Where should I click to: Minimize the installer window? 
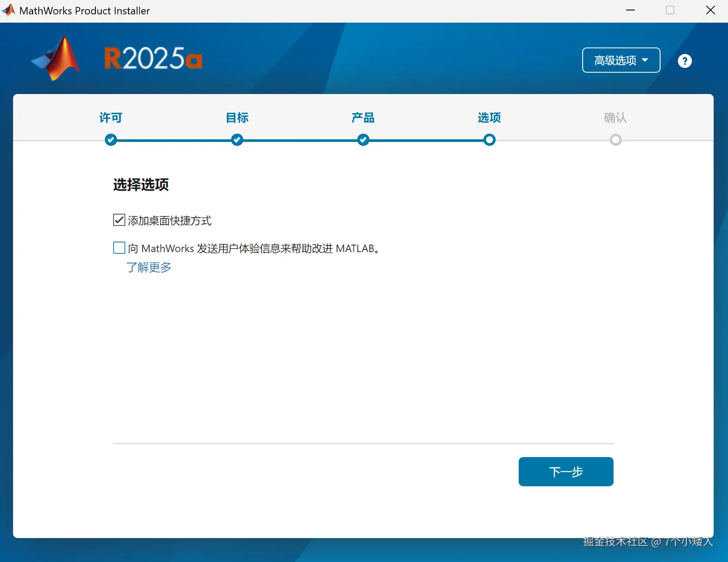click(x=631, y=10)
